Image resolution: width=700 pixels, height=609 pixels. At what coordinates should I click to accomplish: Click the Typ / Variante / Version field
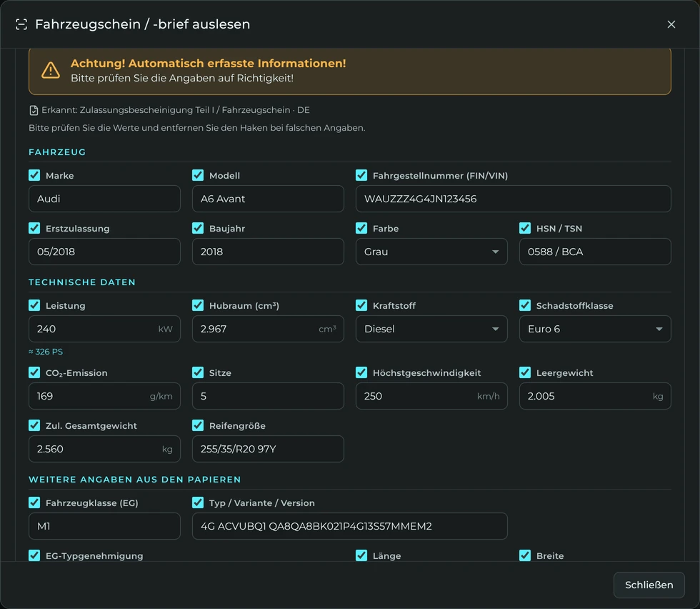click(350, 526)
